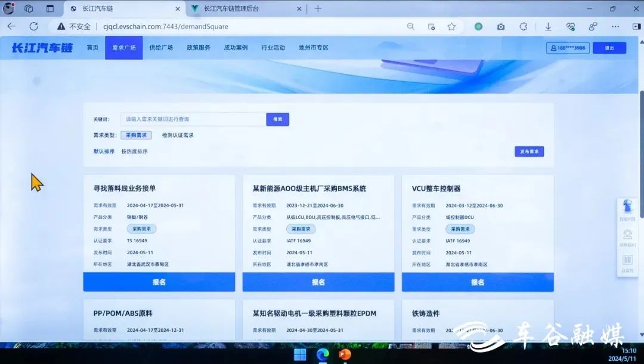Go to 政策服务 in the navigation bar

pyautogui.click(x=199, y=48)
